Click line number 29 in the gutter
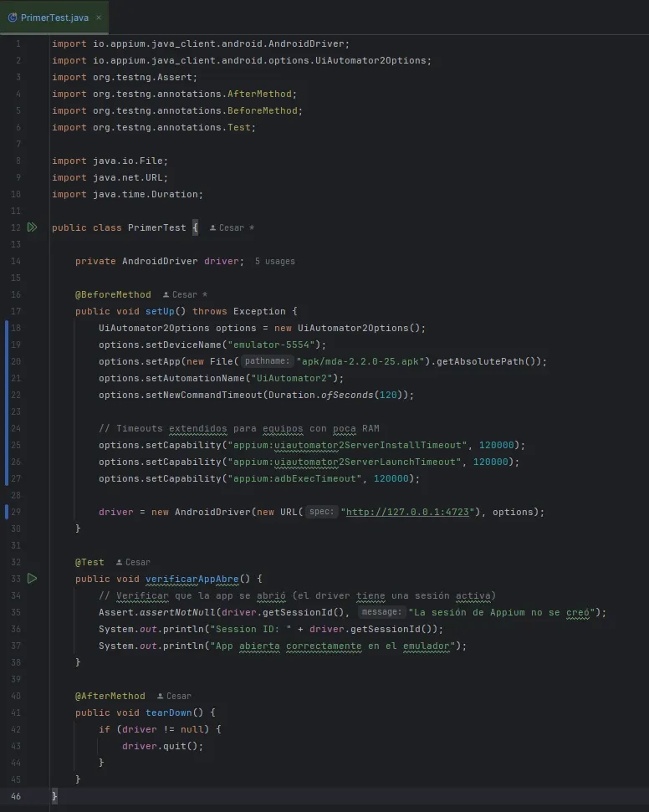 coord(16,512)
